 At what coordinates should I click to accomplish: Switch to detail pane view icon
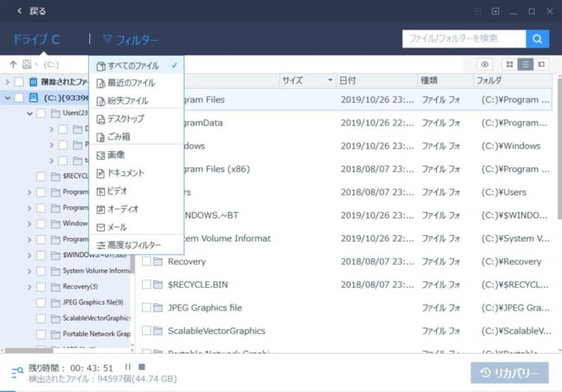541,64
